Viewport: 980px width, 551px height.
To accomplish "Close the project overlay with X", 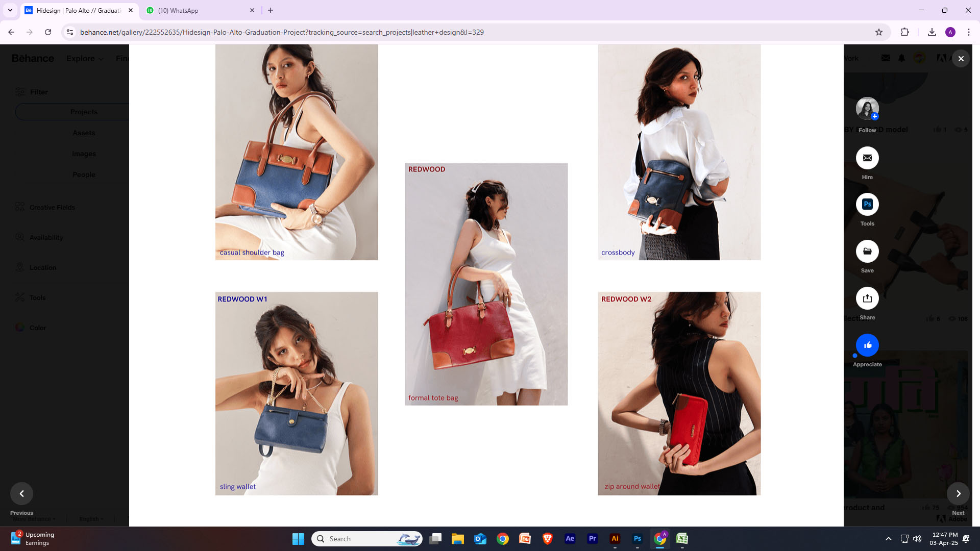I will (x=961, y=59).
